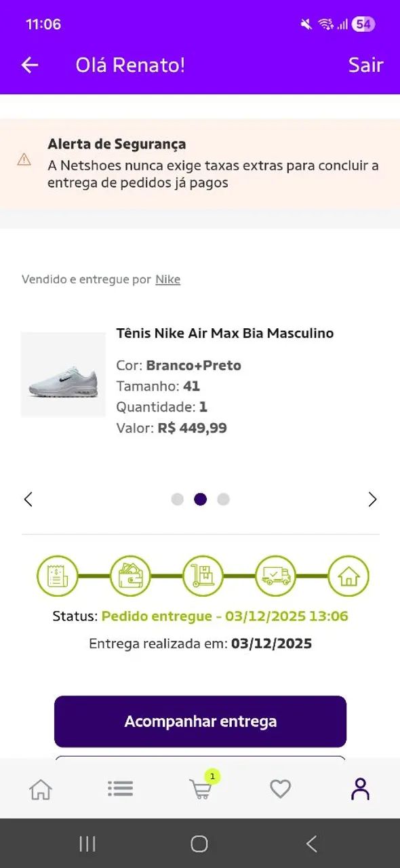Tap the truck delivery status icon
Viewport: 400px width, 868px height.
275,575
